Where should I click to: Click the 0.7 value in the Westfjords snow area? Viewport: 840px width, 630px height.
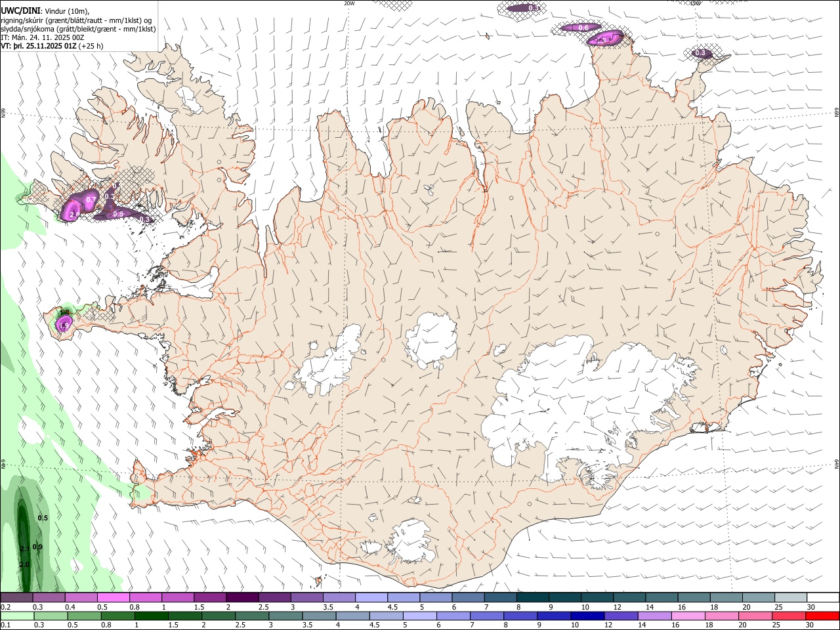pos(91,199)
